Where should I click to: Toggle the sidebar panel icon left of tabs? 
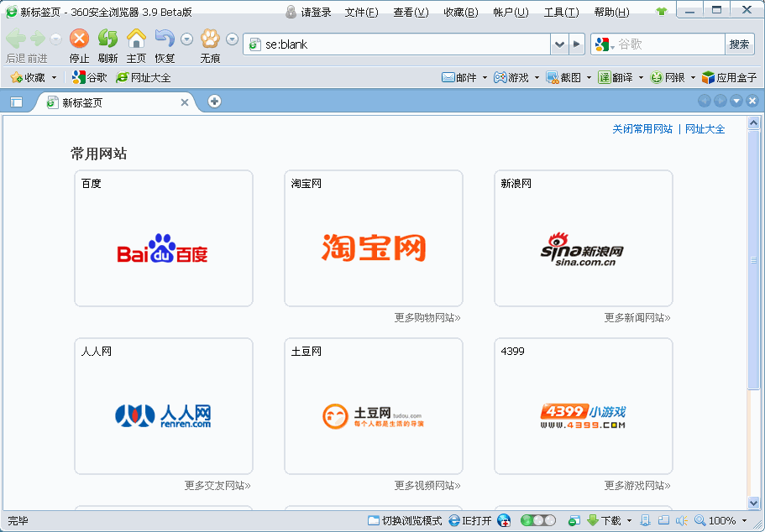17,102
